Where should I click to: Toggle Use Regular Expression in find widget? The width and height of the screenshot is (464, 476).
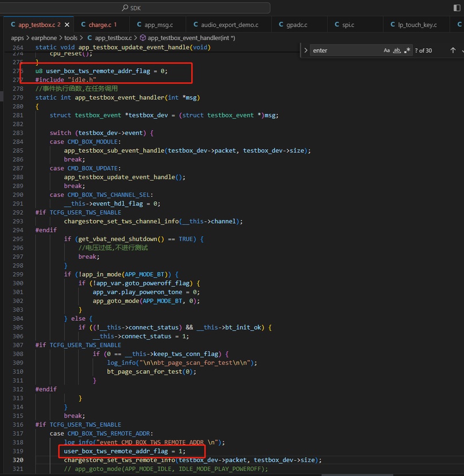(x=407, y=50)
